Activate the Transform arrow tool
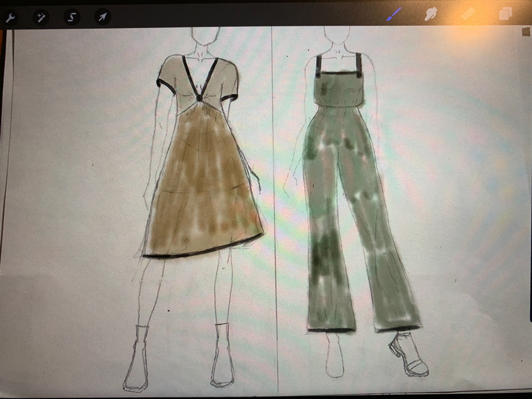 click(x=103, y=17)
